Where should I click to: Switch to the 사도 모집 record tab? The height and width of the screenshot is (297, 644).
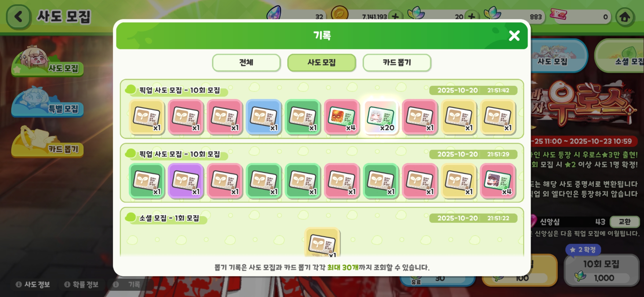click(321, 63)
